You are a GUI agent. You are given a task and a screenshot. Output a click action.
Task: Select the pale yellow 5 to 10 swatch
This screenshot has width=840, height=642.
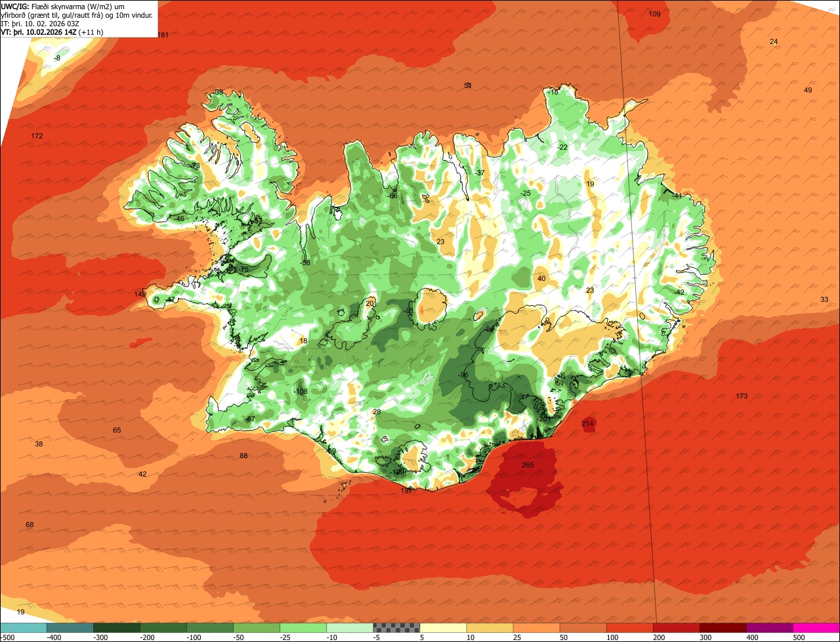tap(443, 628)
